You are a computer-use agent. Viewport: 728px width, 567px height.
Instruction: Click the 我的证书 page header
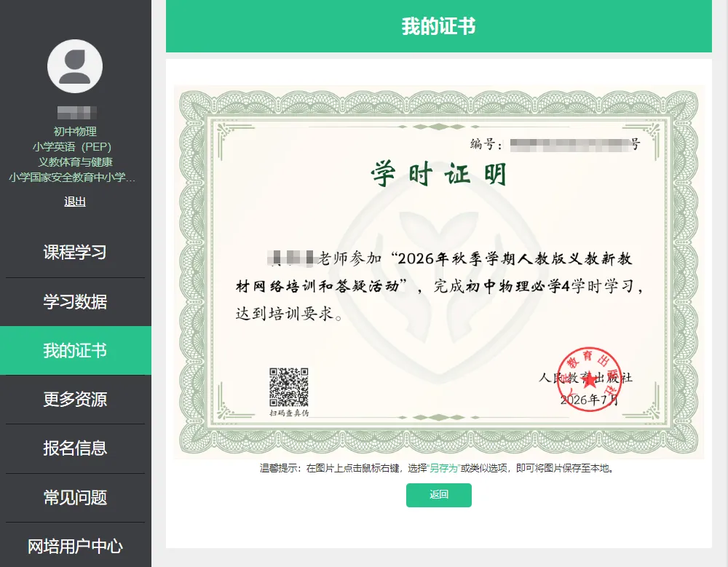[x=439, y=26]
